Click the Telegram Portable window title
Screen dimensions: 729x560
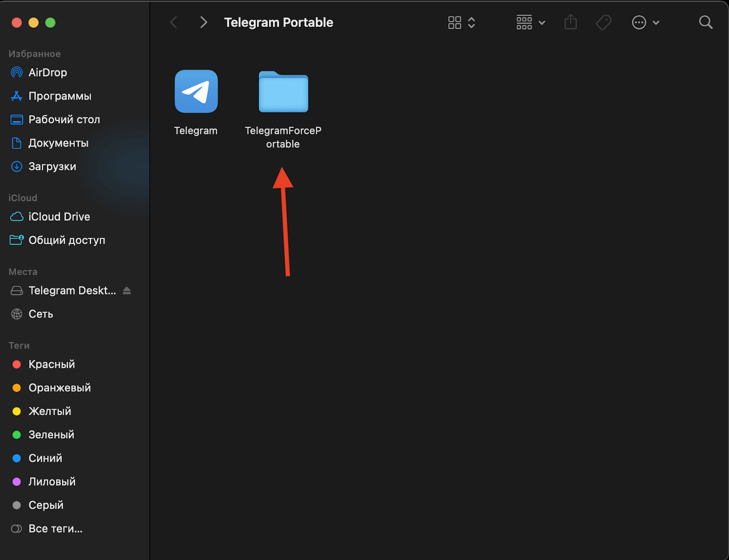tap(278, 22)
